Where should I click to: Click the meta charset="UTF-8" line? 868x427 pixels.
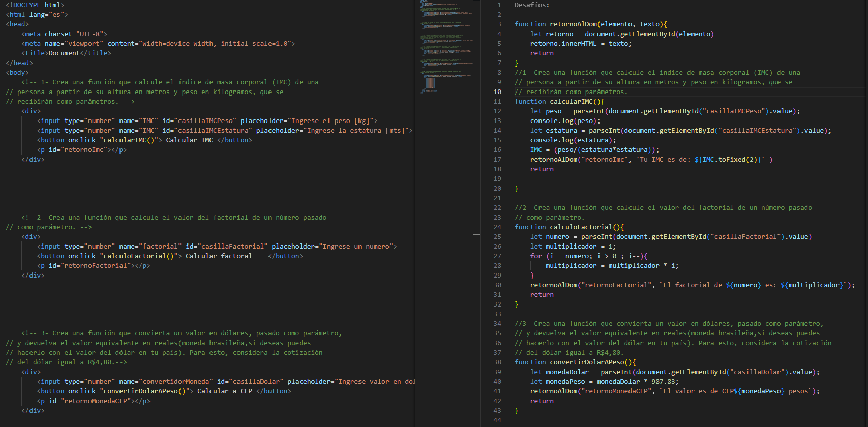(x=64, y=34)
